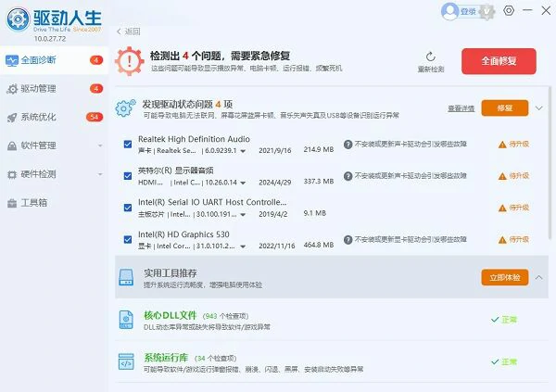Viewport: 556px width, 392px height.
Task: Click 待升级 warning triangle for 英特尔 显示器音频
Action: [x=502, y=176]
